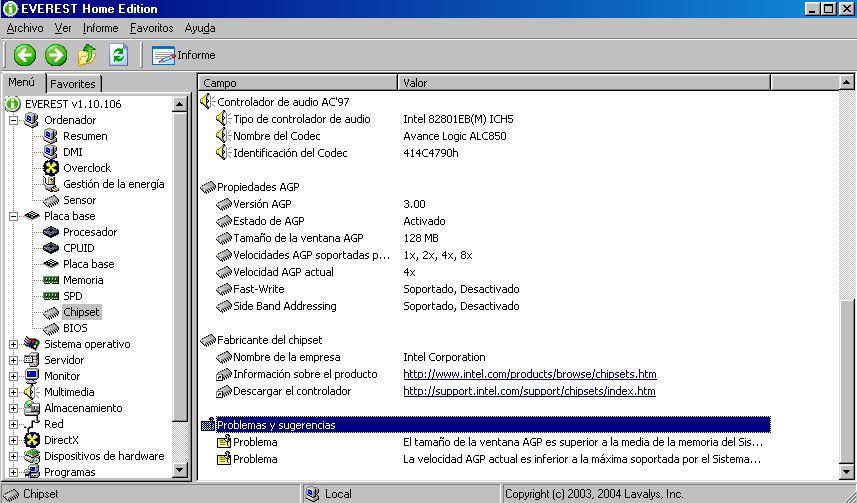Screen dimensions: 857x503
Task: Select the Resumen computer icon
Action: (x=50, y=136)
